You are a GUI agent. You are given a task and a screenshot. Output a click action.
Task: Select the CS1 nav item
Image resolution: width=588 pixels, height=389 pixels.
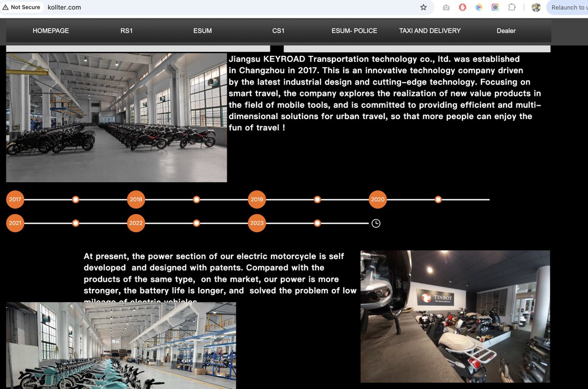[x=278, y=30]
